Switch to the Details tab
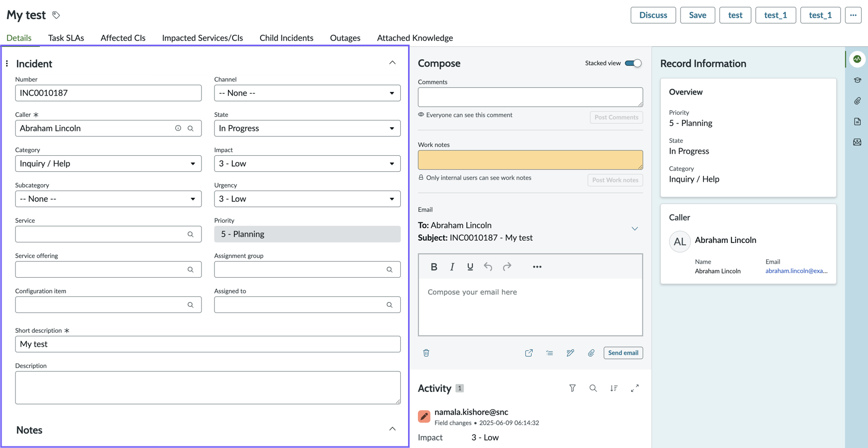Viewport: 868px width, 448px height. pos(19,38)
